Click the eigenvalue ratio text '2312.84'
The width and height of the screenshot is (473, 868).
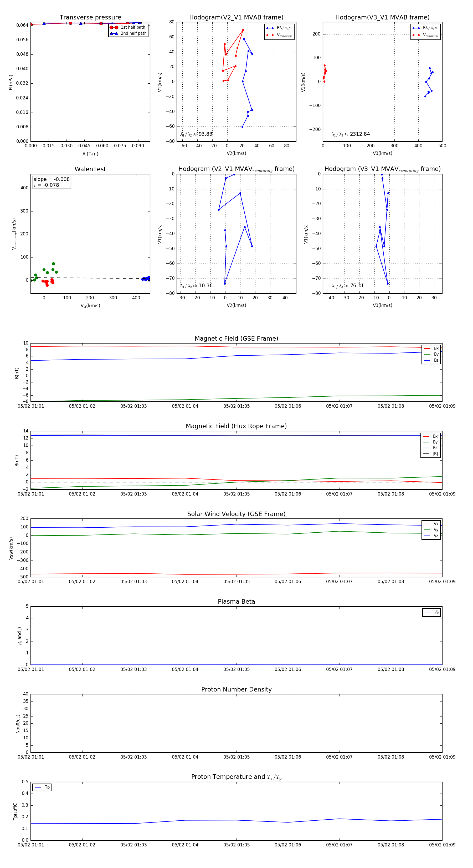360,134
